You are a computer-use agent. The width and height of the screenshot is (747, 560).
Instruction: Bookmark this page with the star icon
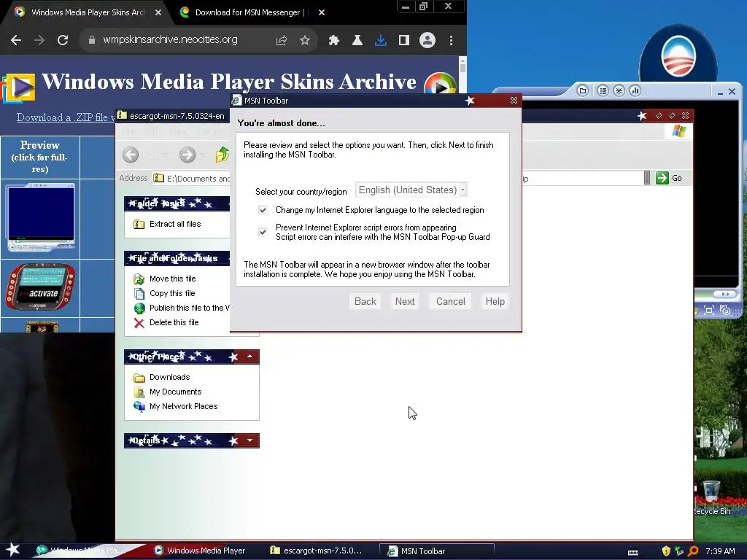click(305, 41)
